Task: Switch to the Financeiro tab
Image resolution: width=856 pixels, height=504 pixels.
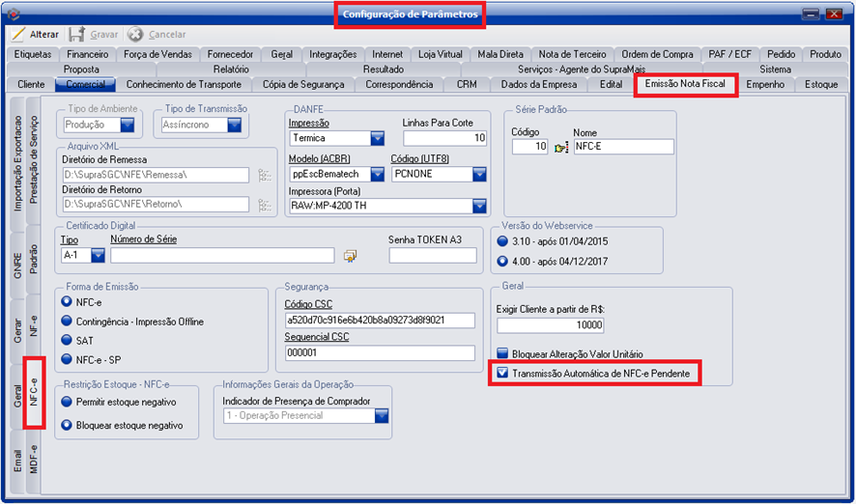Action: pos(87,55)
